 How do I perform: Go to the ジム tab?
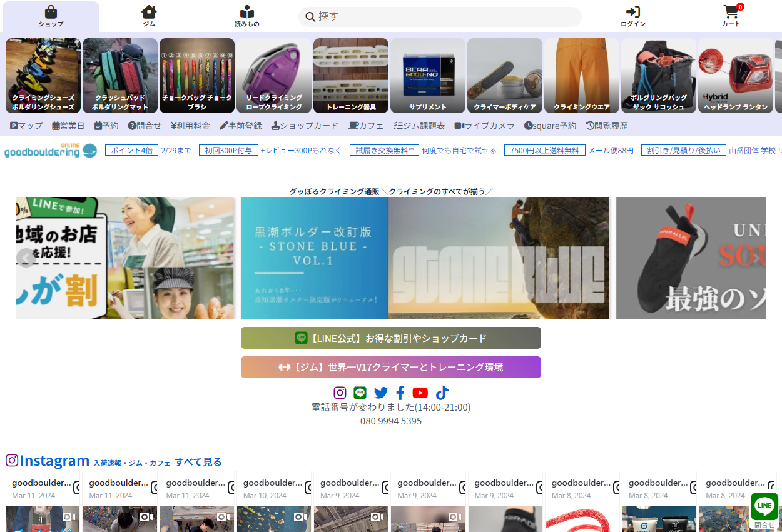(x=149, y=17)
